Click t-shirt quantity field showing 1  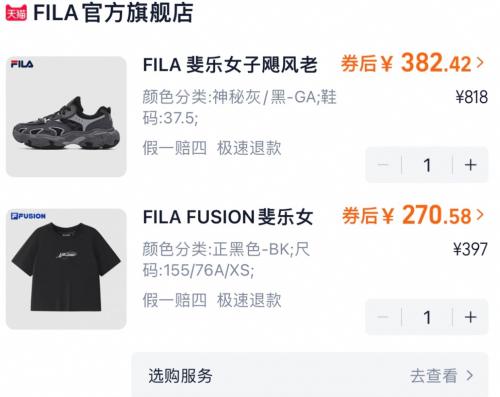click(x=427, y=317)
